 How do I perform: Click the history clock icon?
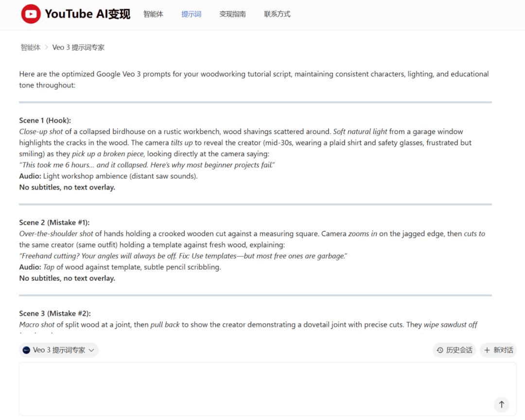(x=440, y=350)
